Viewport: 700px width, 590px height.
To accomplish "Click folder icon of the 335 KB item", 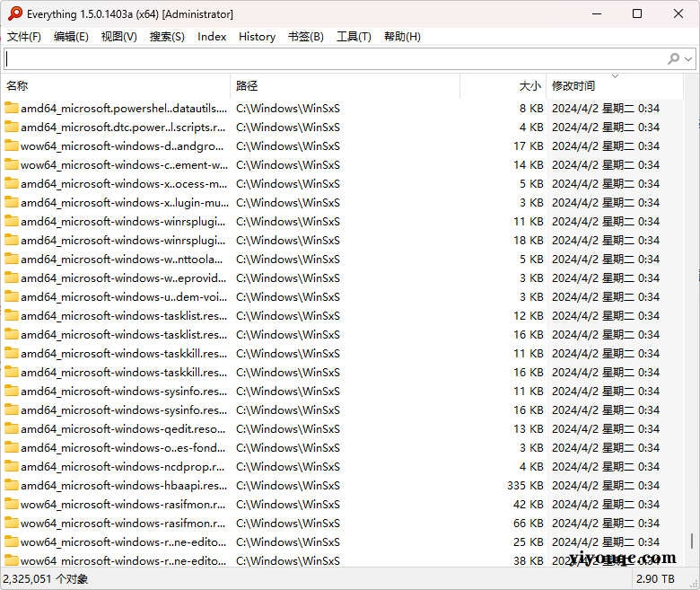I will pyautogui.click(x=12, y=485).
